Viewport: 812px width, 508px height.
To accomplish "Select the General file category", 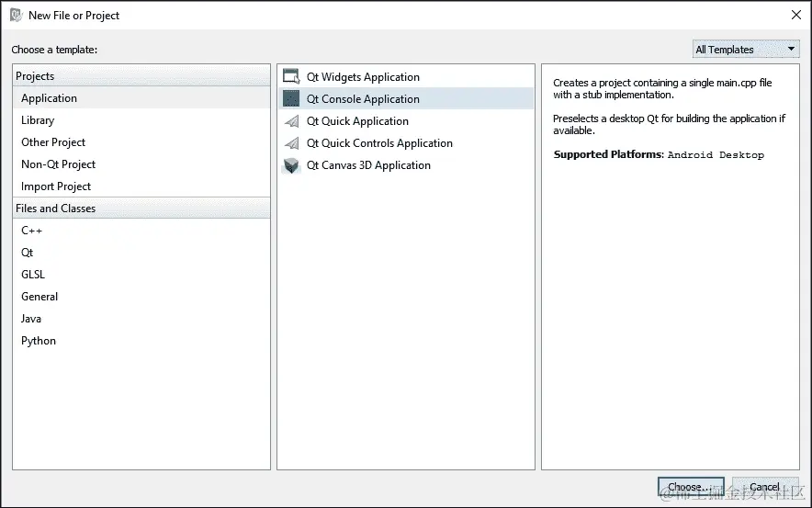I will click(141, 296).
